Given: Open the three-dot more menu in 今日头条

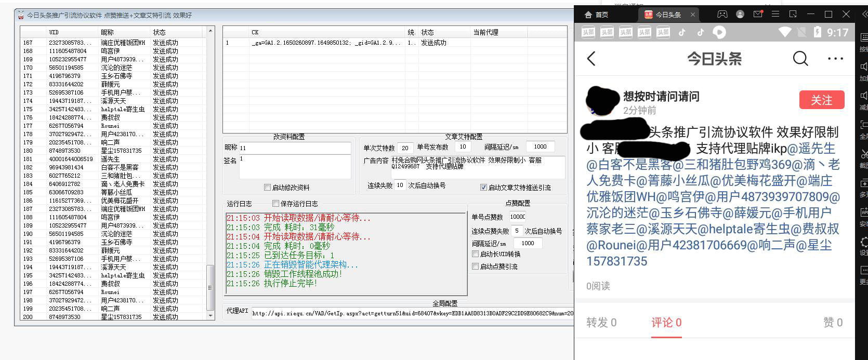Looking at the screenshot, I should pyautogui.click(x=835, y=58).
